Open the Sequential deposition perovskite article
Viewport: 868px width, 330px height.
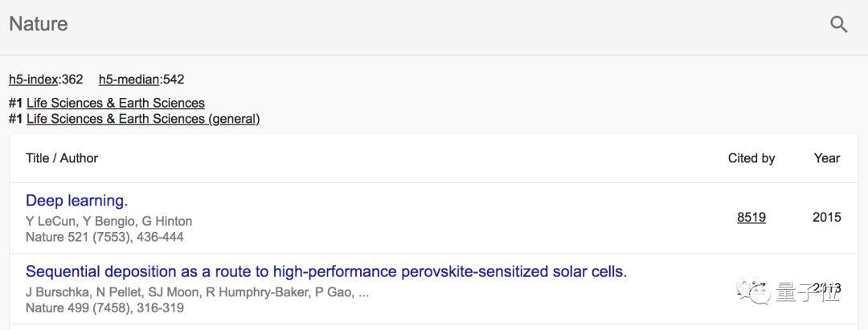326,271
